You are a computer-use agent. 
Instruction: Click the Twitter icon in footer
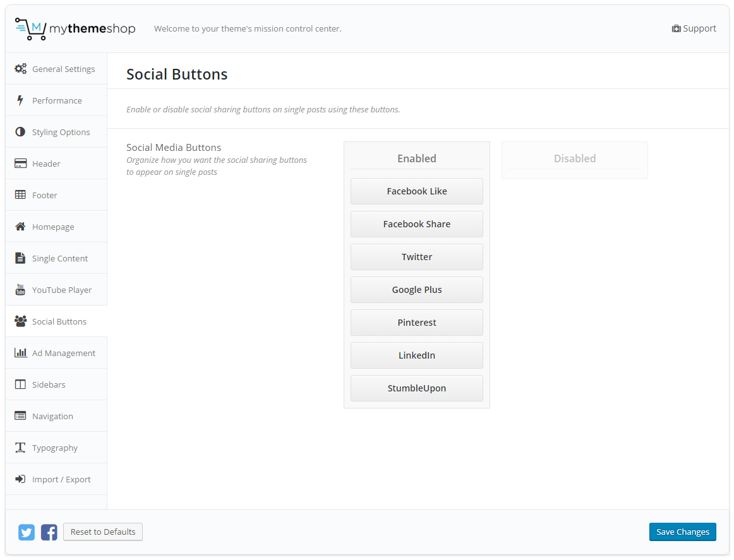(x=27, y=532)
